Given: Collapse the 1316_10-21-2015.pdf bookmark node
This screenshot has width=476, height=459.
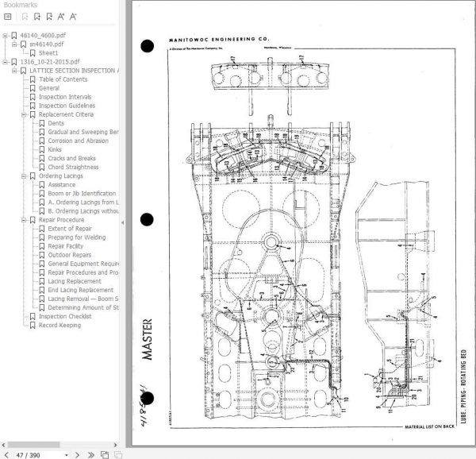Looking at the screenshot, I should point(5,62).
